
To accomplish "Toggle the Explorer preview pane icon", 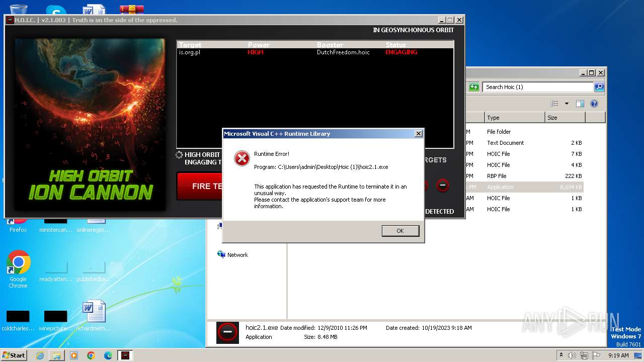I will click(x=580, y=104).
